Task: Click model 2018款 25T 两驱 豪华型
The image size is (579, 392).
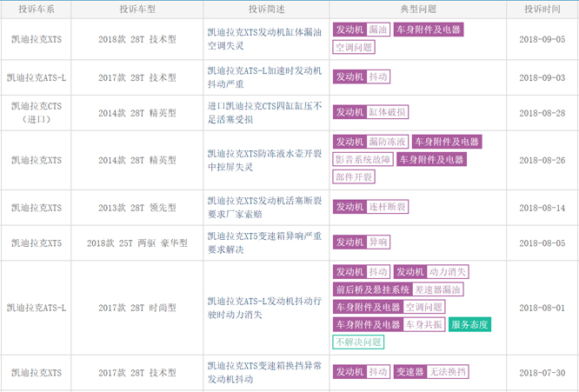Action: (137, 243)
